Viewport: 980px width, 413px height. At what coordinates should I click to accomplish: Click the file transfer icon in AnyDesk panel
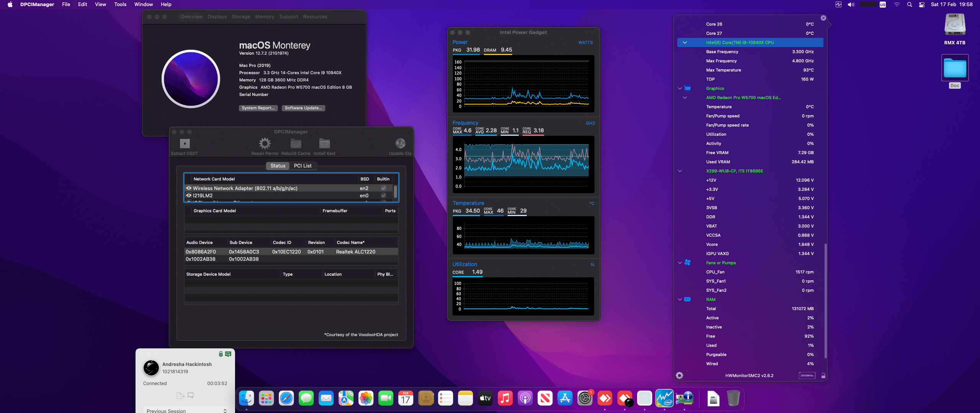tap(180, 395)
